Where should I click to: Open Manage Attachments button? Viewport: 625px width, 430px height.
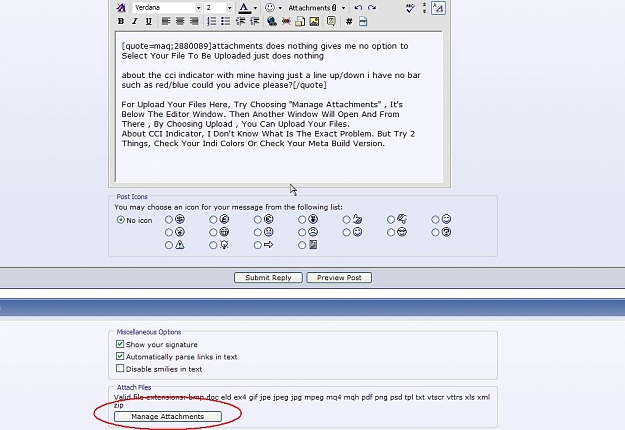(x=168, y=416)
